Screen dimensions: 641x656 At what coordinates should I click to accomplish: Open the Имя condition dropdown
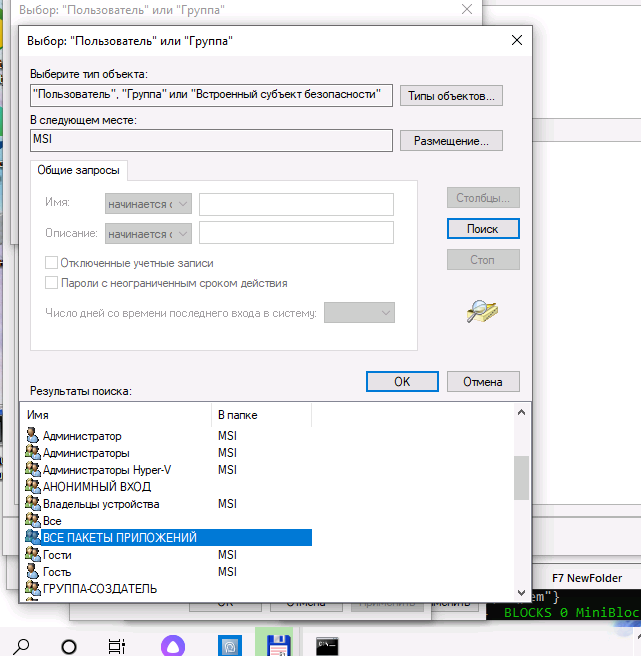[x=148, y=204]
